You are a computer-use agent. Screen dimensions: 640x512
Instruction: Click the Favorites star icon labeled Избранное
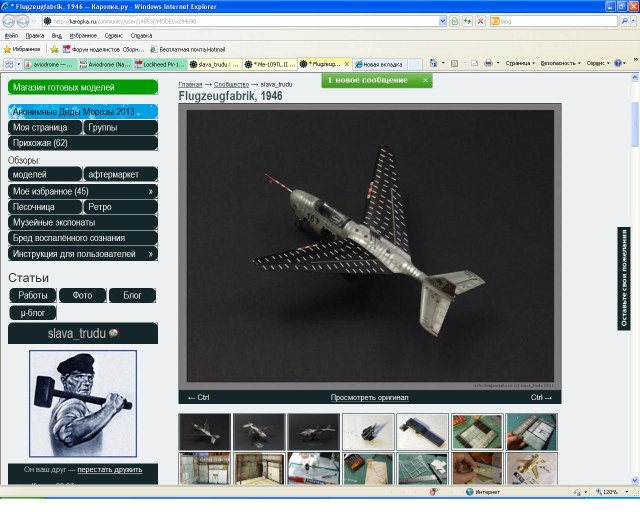click(x=22, y=48)
